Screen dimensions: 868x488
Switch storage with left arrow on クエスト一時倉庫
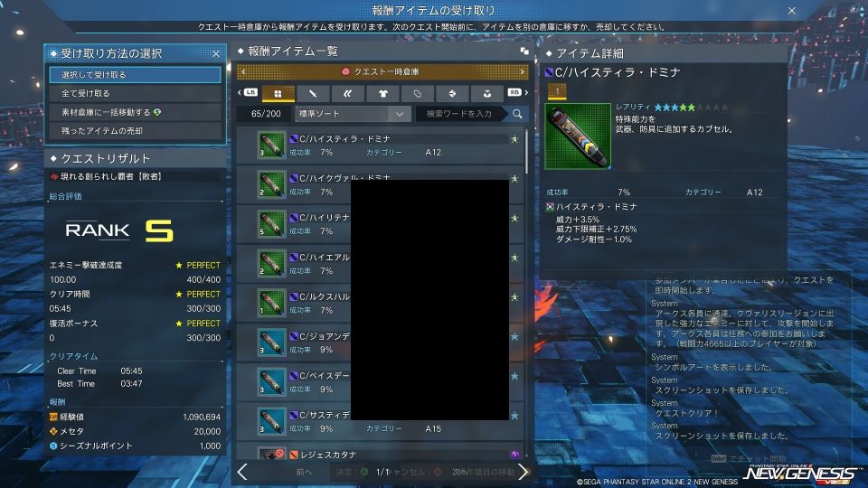[x=242, y=71]
